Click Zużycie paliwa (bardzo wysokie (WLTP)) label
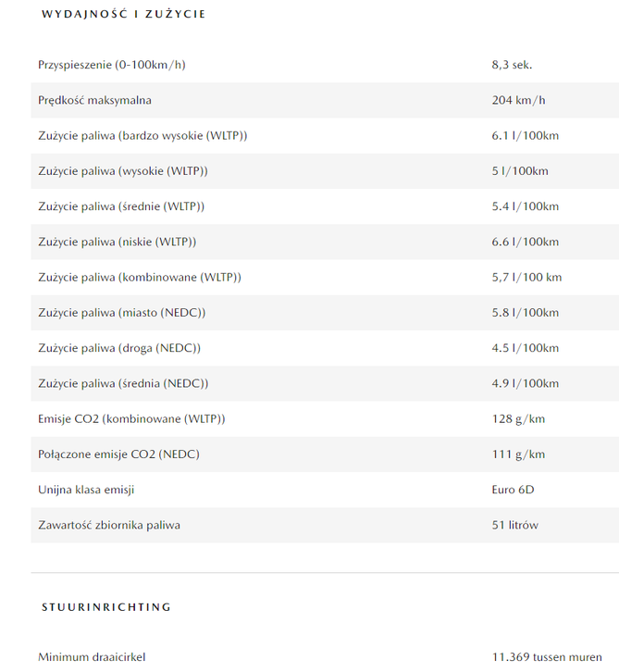Screen dimensions: 619x672 coord(142,136)
